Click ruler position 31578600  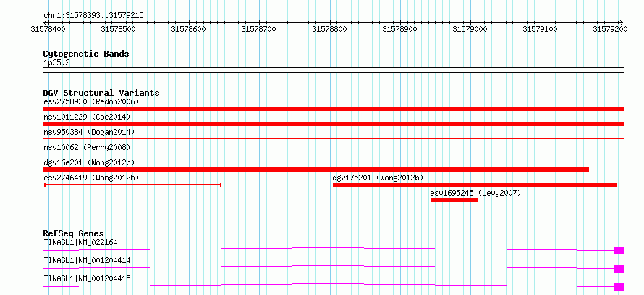point(189,29)
